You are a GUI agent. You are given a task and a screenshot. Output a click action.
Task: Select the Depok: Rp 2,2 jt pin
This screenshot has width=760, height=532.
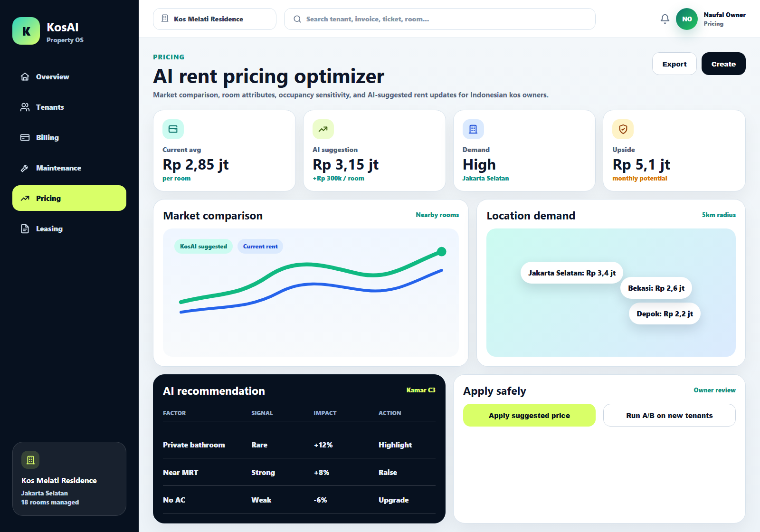[x=665, y=314]
